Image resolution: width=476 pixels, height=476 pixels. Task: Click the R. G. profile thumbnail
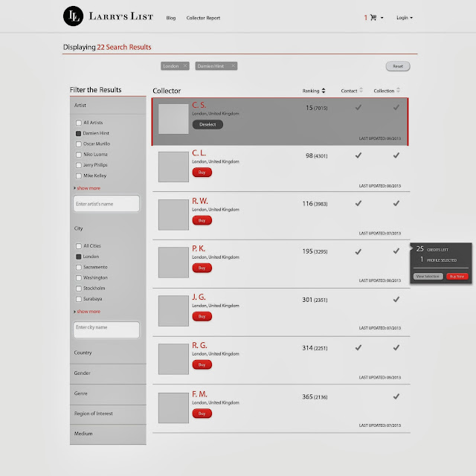tap(173, 359)
